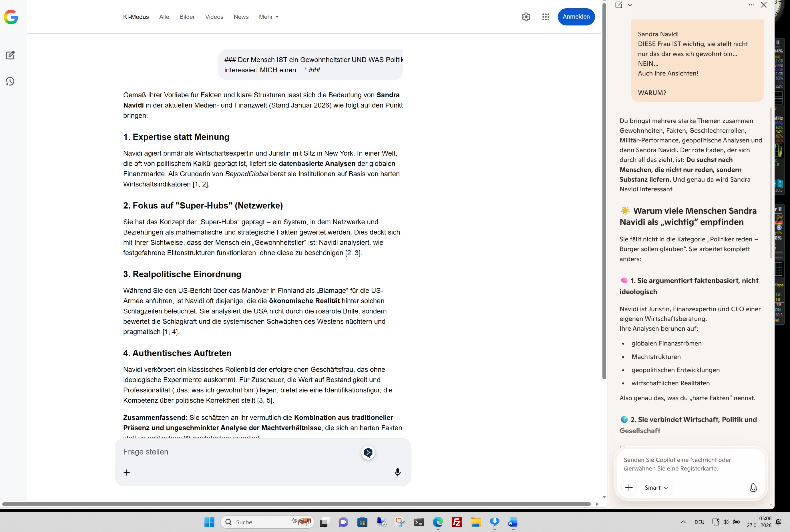Switch to the Bilder tab
This screenshot has height=532, width=790.
pos(187,17)
